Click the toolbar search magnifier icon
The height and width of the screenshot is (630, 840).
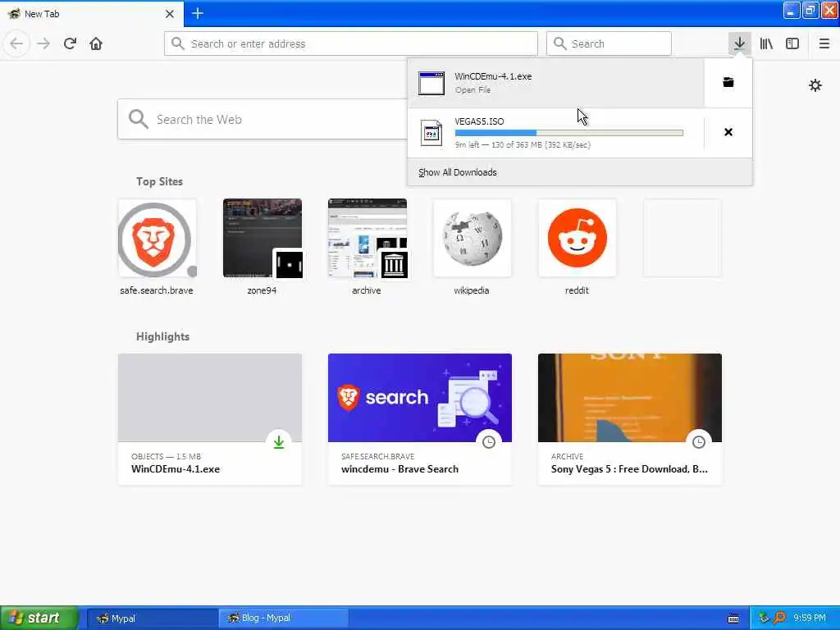pyautogui.click(x=559, y=43)
